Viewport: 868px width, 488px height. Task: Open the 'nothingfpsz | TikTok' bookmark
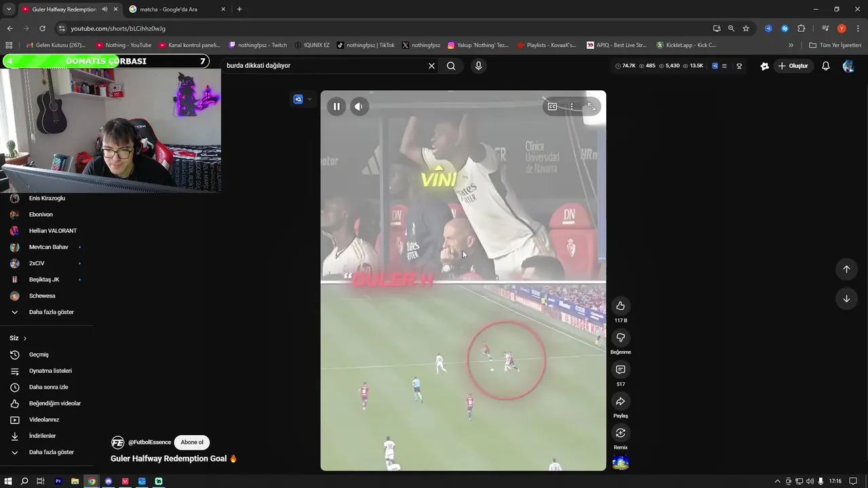pyautogui.click(x=365, y=45)
